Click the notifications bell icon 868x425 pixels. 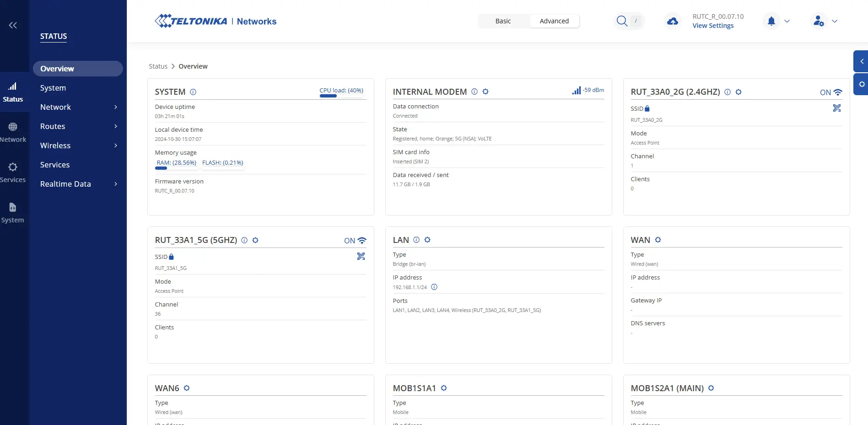tap(771, 21)
